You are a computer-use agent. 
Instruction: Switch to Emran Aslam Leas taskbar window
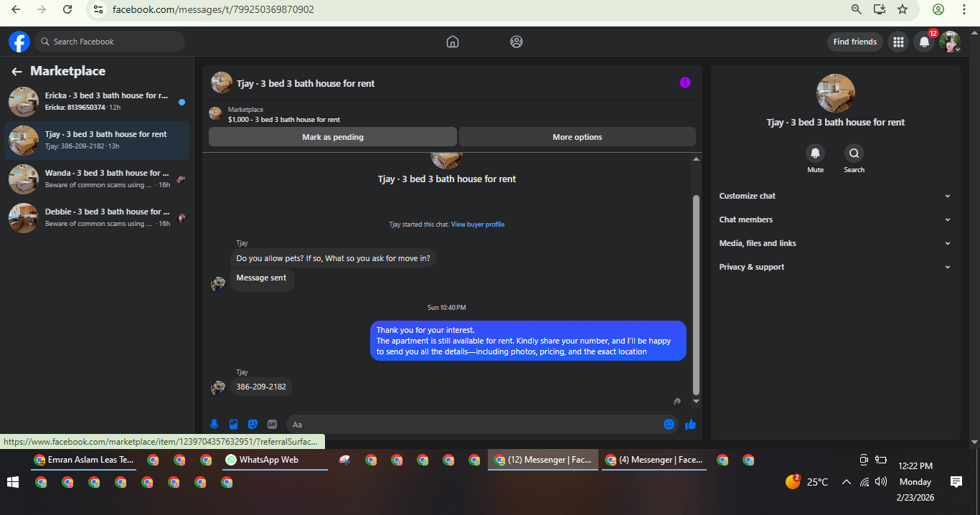84,460
